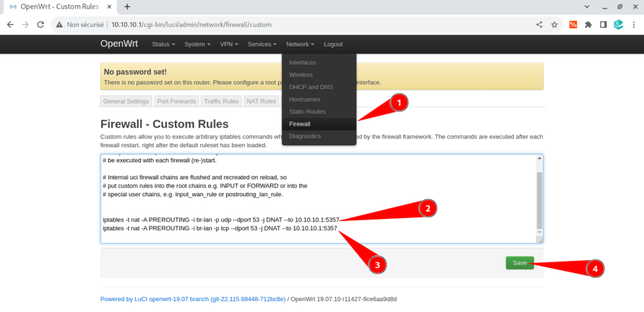
Task: Click the browser back arrow
Action: pyautogui.click(x=10, y=25)
